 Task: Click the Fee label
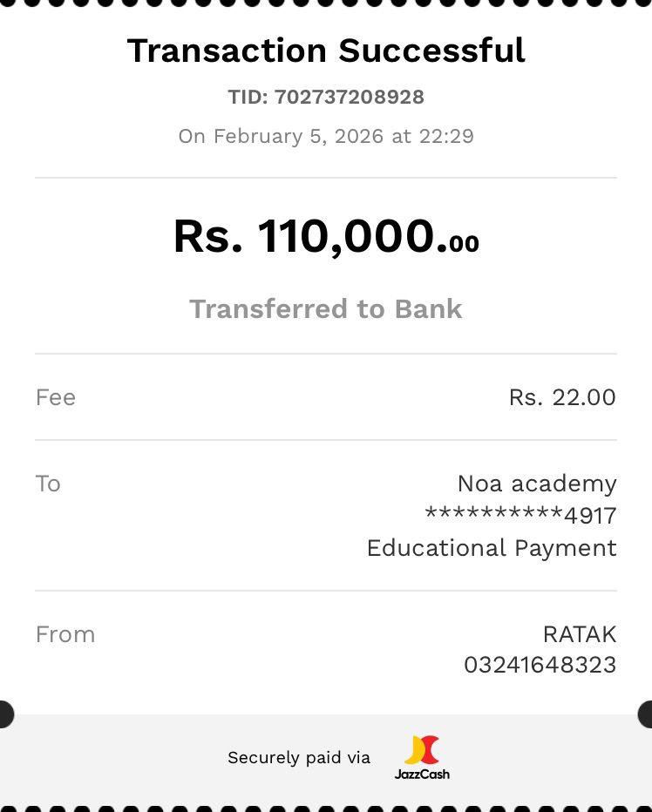[x=56, y=397]
